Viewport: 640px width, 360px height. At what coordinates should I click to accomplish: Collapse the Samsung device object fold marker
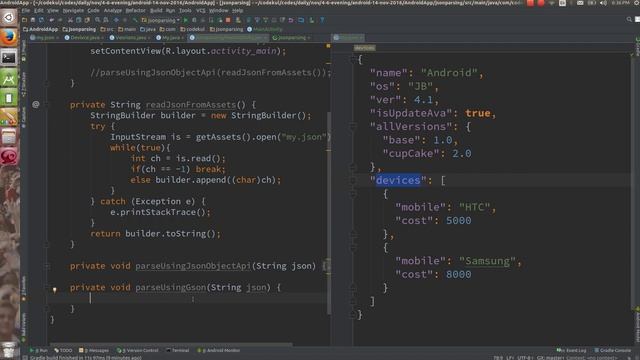pos(353,247)
